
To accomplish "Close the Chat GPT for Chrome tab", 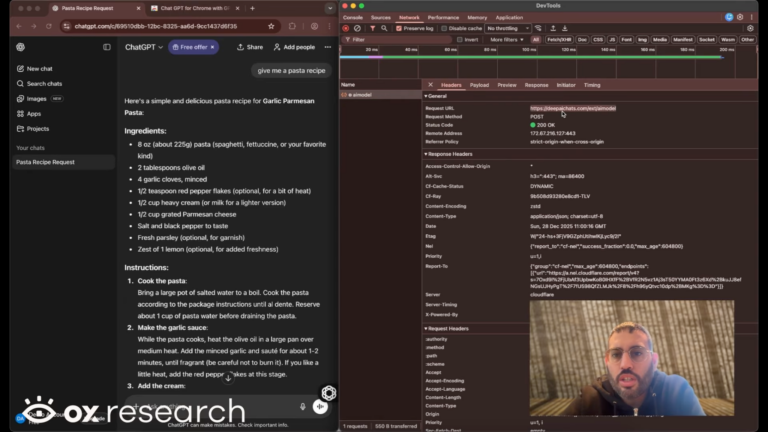I will click(238, 8).
